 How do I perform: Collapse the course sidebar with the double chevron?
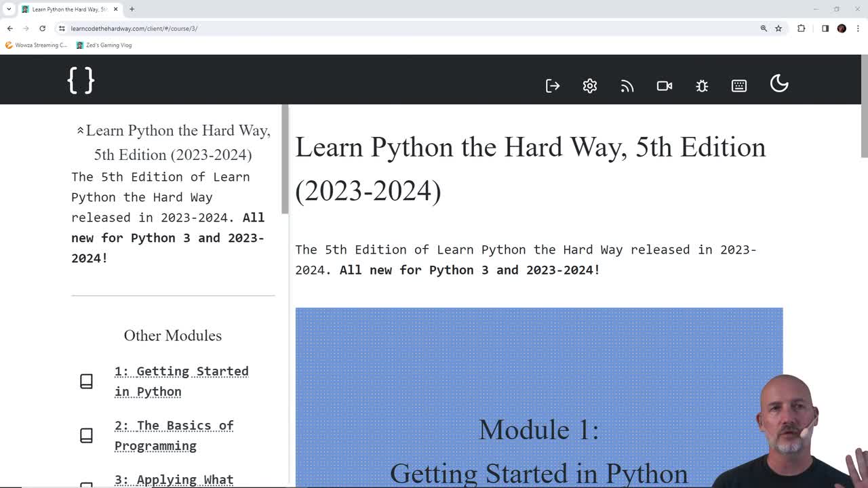point(80,130)
